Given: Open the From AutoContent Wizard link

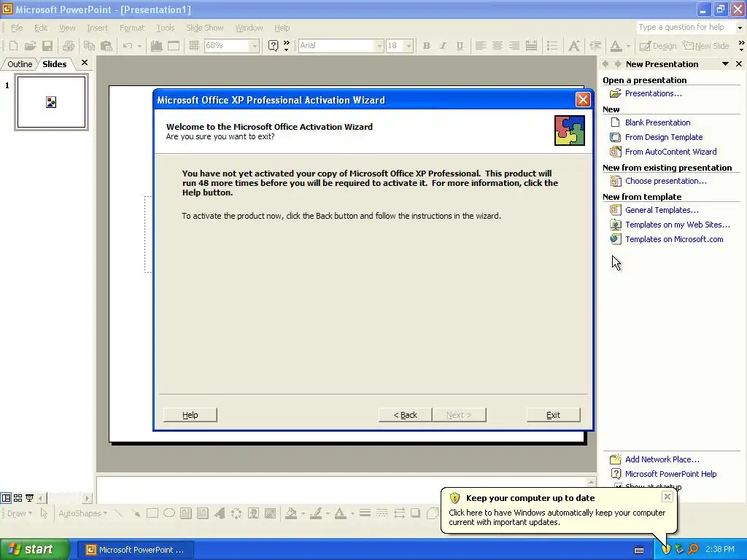Looking at the screenshot, I should 670,152.
